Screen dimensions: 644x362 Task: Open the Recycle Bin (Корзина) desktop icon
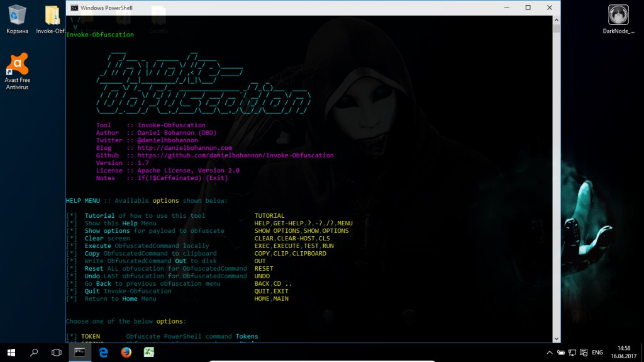(x=17, y=19)
